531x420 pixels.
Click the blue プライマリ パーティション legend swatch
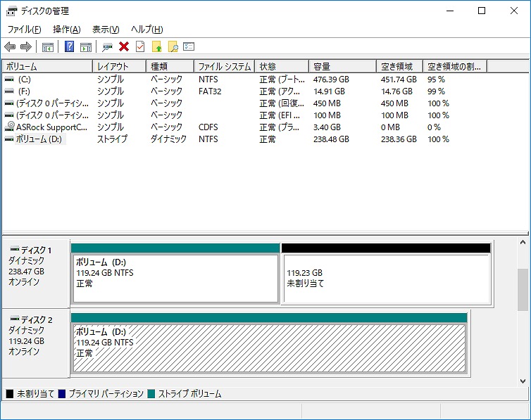pos(62,394)
